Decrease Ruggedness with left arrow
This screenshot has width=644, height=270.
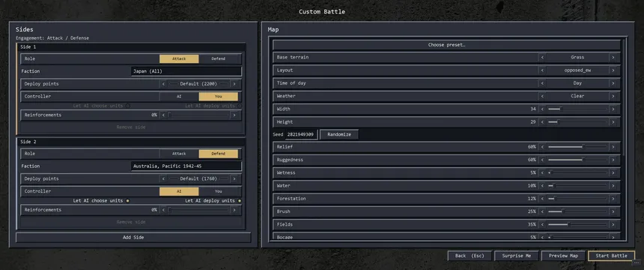pyautogui.click(x=542, y=160)
